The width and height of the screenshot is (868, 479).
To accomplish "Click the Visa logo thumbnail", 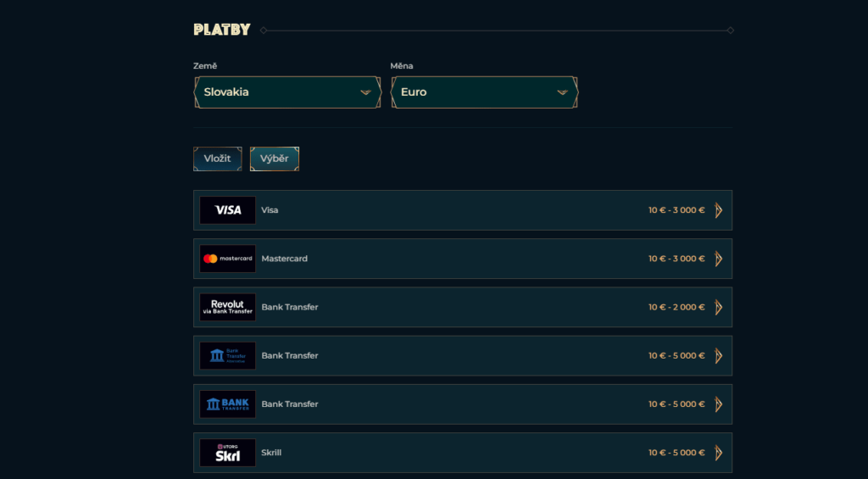I will pos(227,210).
